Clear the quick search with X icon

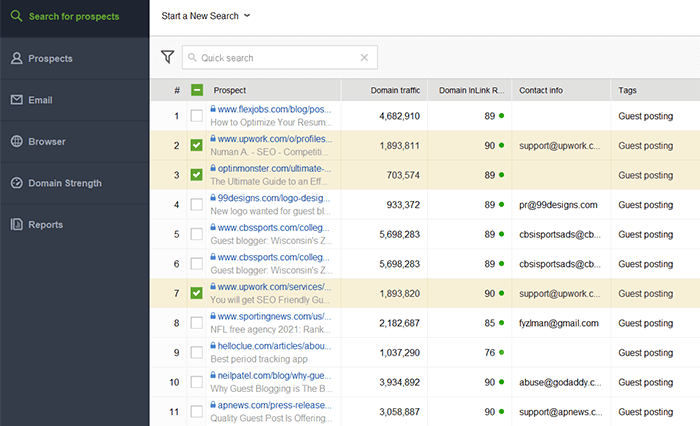[x=364, y=58]
